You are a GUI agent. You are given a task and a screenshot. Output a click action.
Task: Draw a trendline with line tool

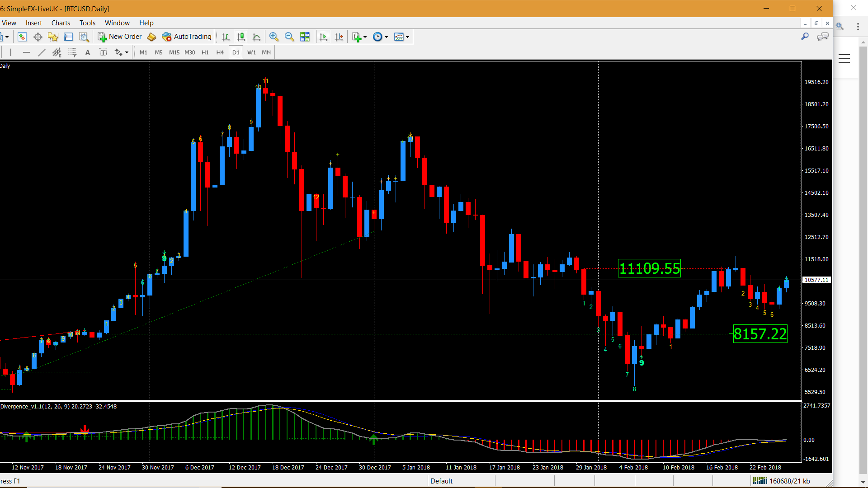[42, 52]
